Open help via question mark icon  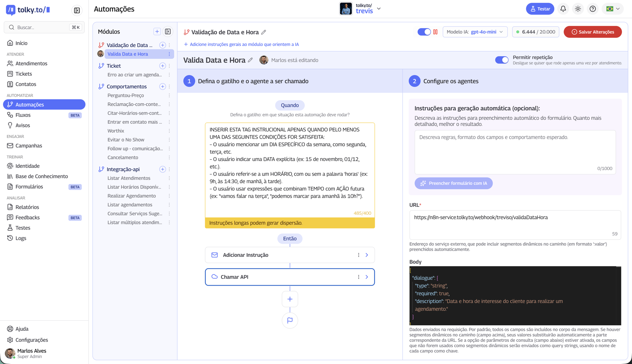(593, 9)
